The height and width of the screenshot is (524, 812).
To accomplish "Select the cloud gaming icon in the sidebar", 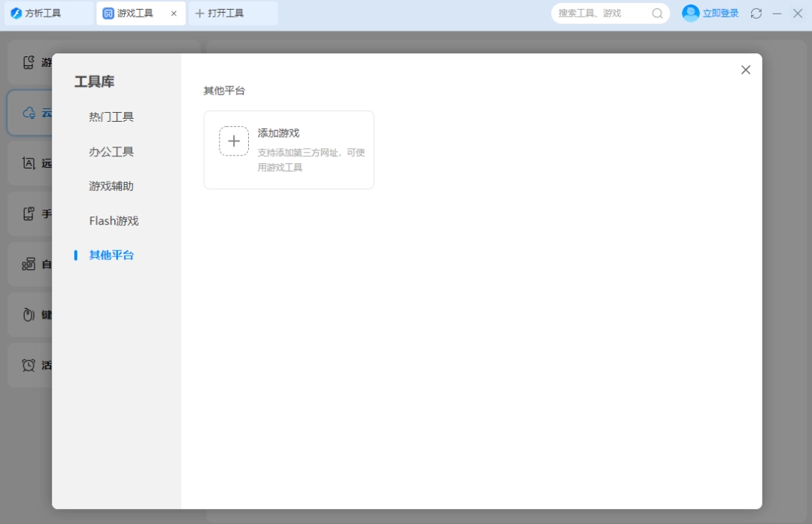I will click(29, 112).
